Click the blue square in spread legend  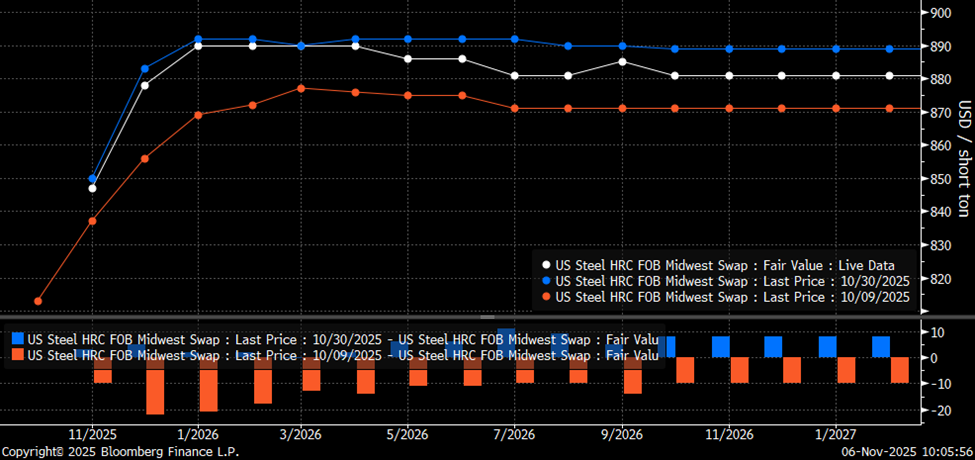pos(17,339)
